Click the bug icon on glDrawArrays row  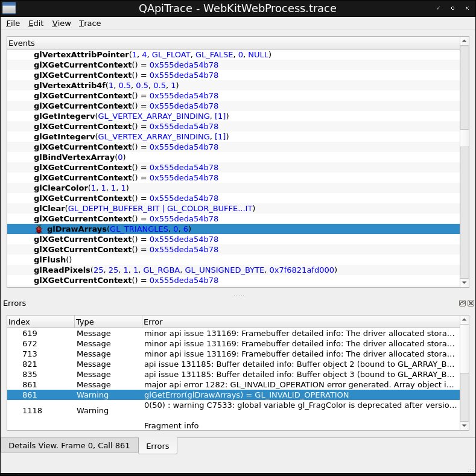pos(39,229)
